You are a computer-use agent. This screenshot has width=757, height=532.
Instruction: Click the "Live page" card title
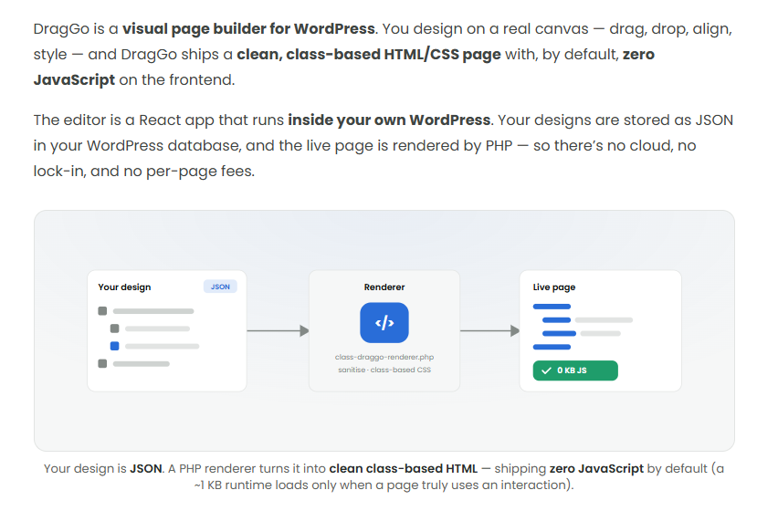pos(553,287)
